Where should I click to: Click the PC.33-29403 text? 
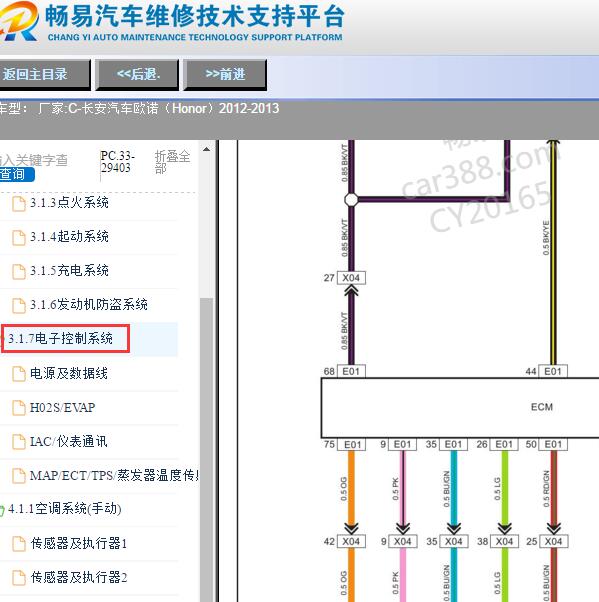click(117, 162)
